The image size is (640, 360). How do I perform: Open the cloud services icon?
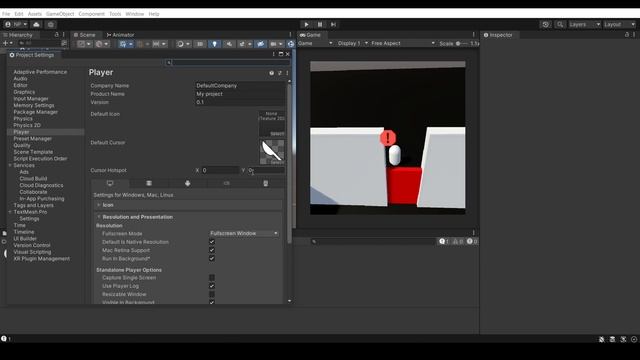point(36,24)
